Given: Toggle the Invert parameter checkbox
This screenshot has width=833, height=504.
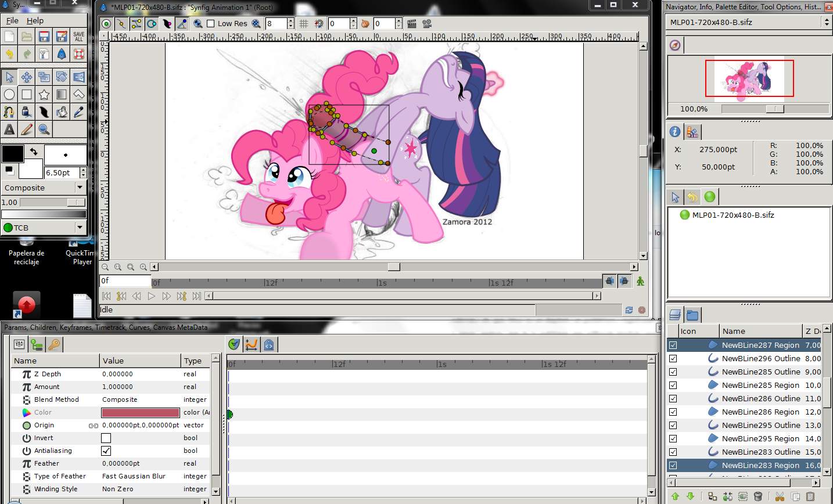Looking at the screenshot, I should pos(106,438).
